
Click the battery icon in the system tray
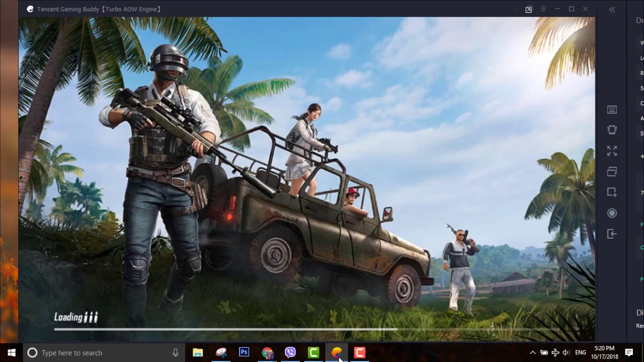544,353
